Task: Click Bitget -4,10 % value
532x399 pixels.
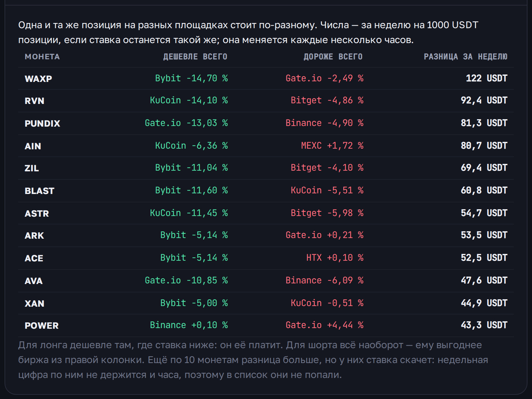Action: point(327,168)
